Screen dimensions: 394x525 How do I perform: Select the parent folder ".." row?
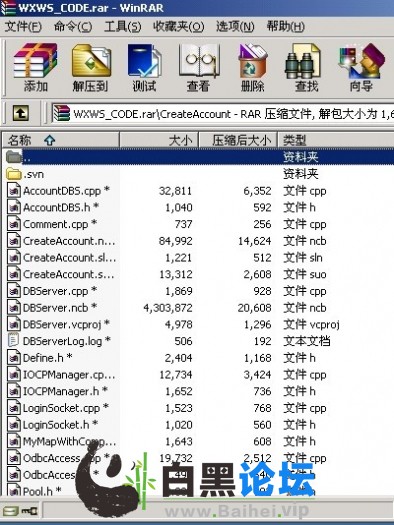pyautogui.click(x=200, y=157)
